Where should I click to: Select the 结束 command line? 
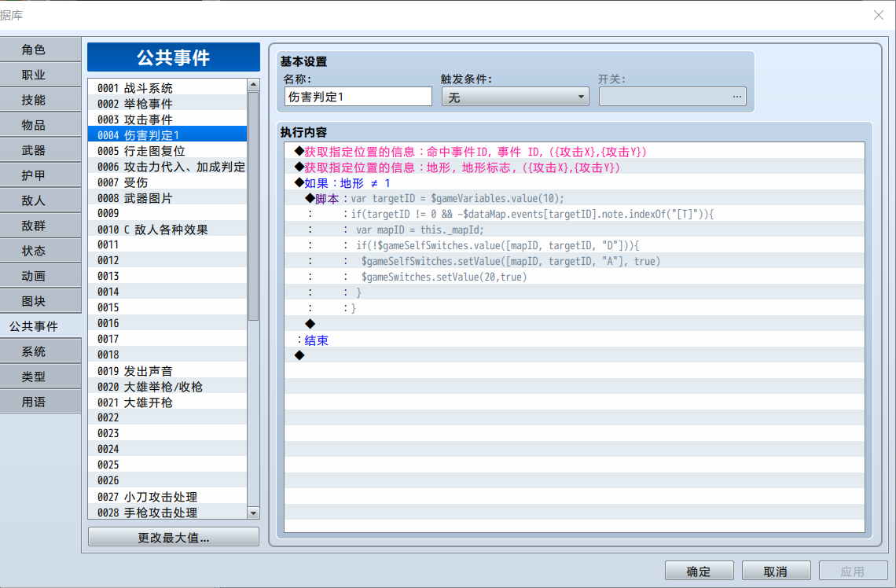pos(575,340)
